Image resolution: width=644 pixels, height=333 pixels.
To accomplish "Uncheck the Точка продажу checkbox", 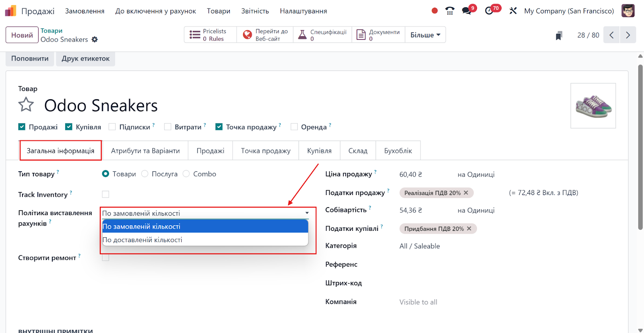I will (219, 127).
